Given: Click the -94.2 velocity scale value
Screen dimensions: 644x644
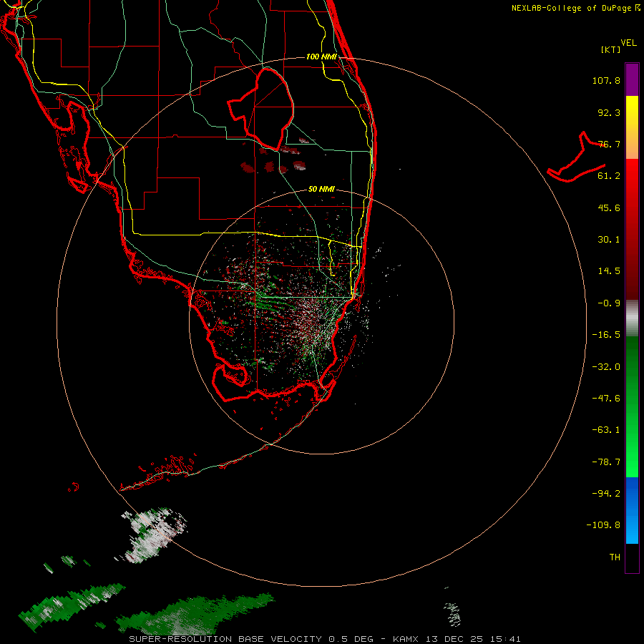Looking at the screenshot, I should (606, 493).
